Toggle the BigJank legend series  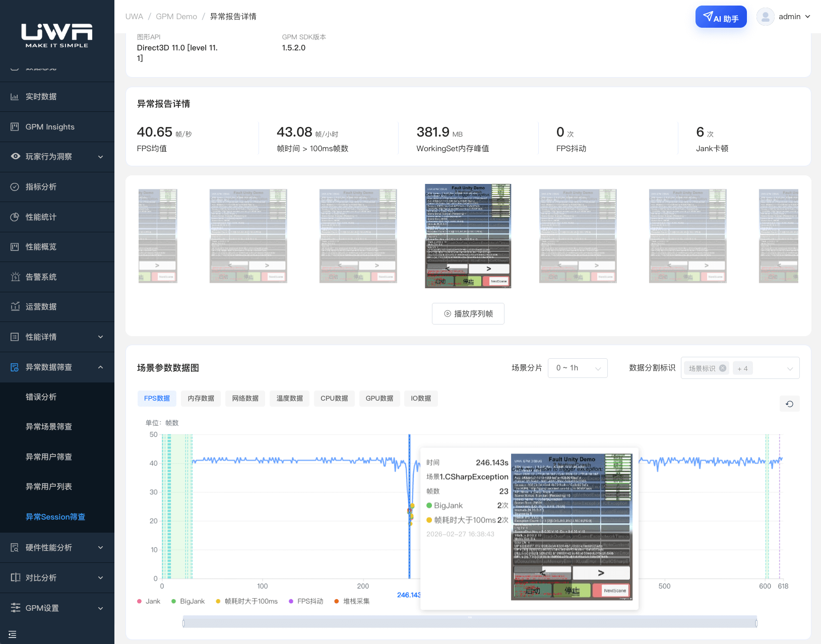(x=188, y=601)
